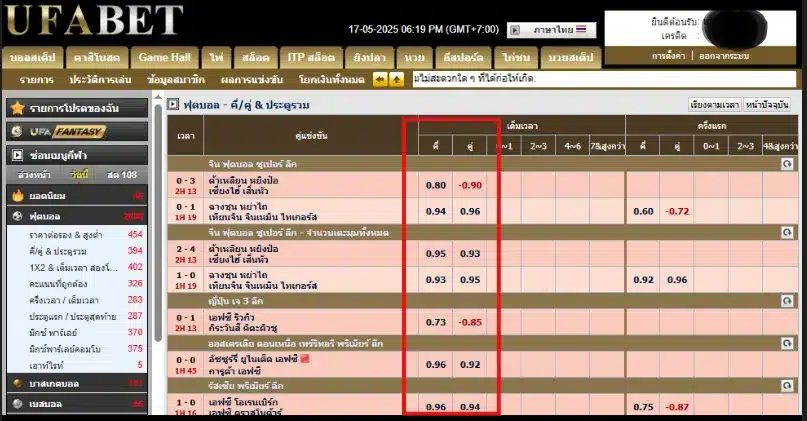Open the ไพ่ cards tab
807x421 pixels.
click(x=217, y=58)
